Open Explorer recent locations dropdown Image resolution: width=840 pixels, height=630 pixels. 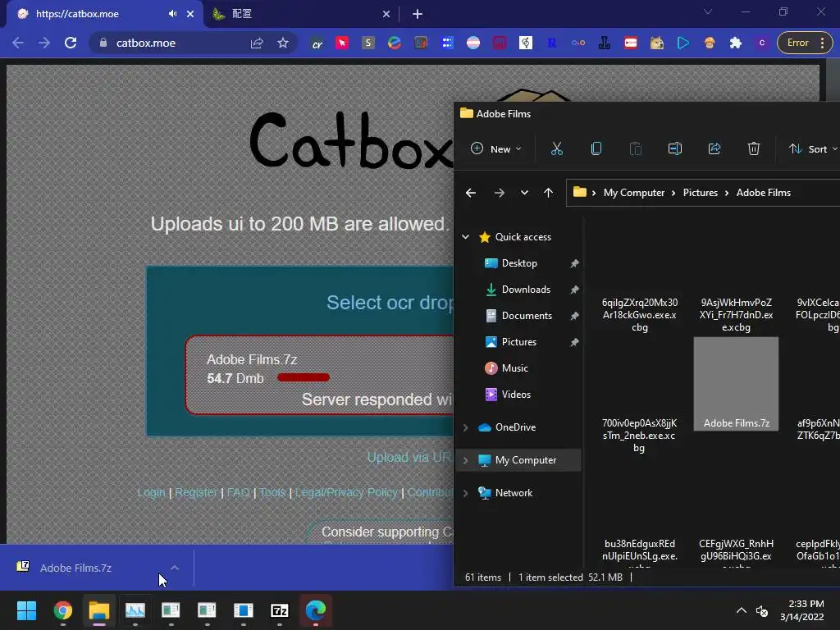[x=524, y=193]
